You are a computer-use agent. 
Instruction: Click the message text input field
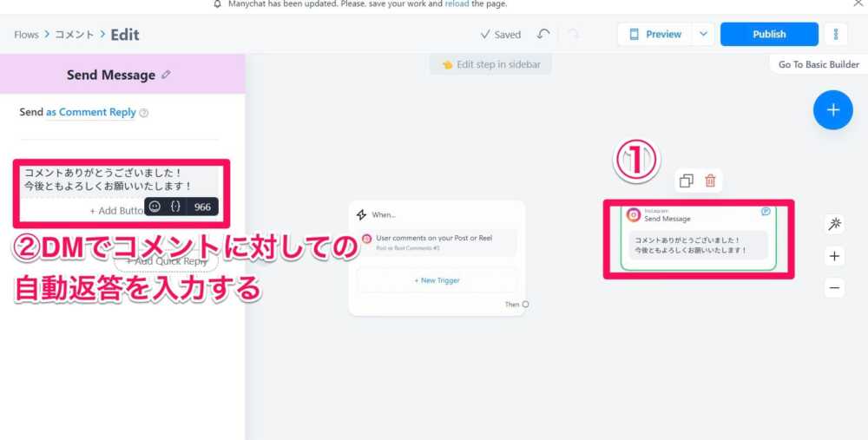(x=108, y=179)
